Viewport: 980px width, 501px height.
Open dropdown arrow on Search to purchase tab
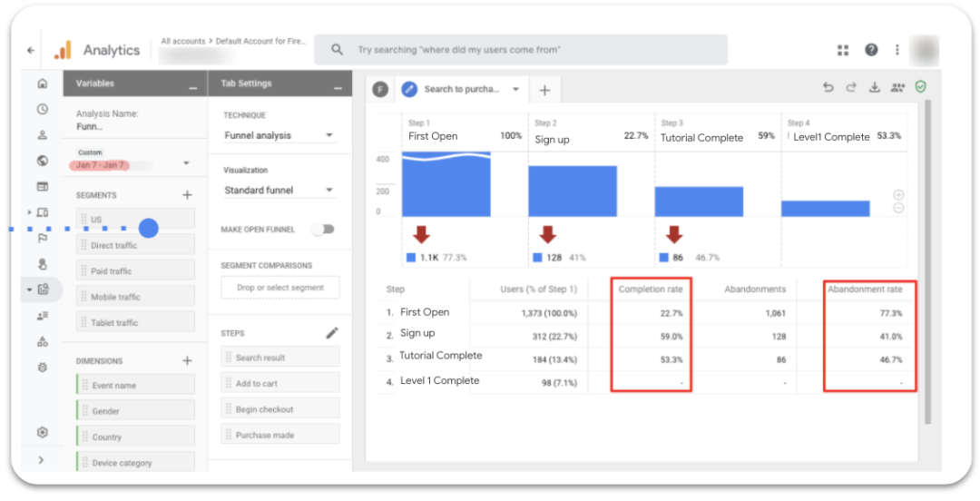(515, 90)
